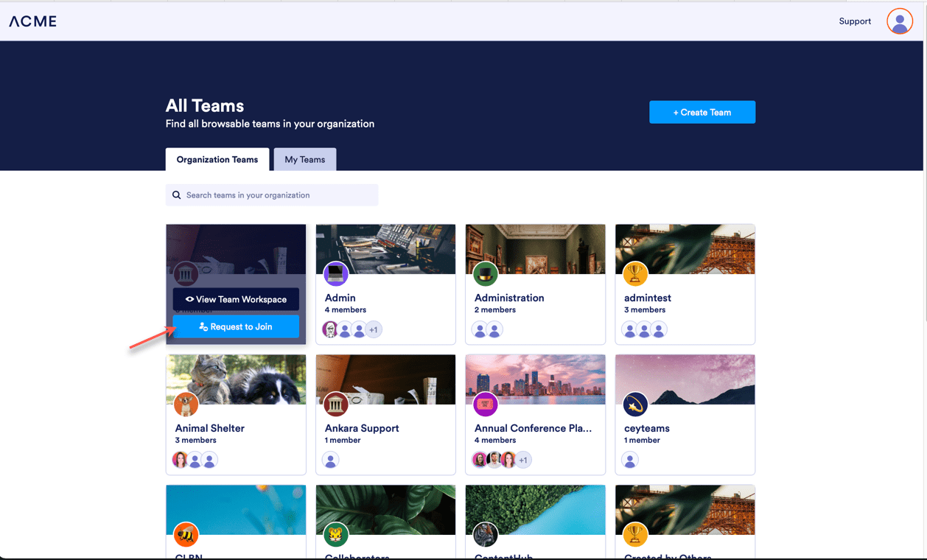Image resolution: width=927 pixels, height=560 pixels.
Task: Open the Ankara Support team name
Action: point(362,428)
